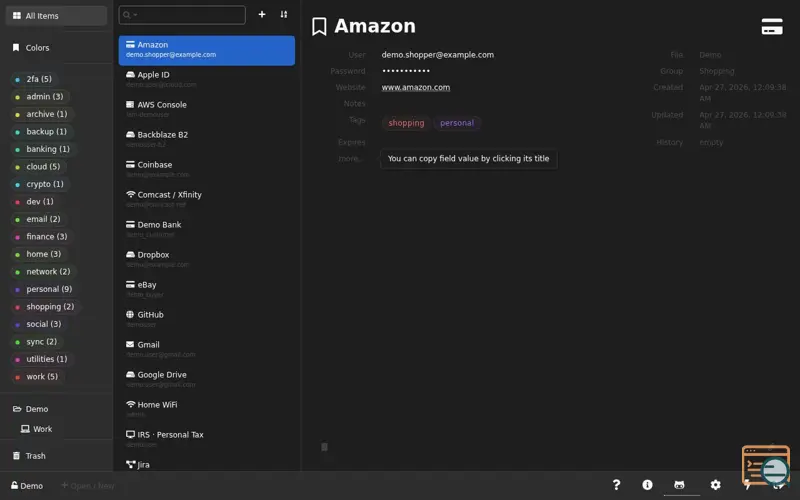Copy the password by clicking the Password label
Viewport: 800px width, 500px height.
[x=348, y=71]
